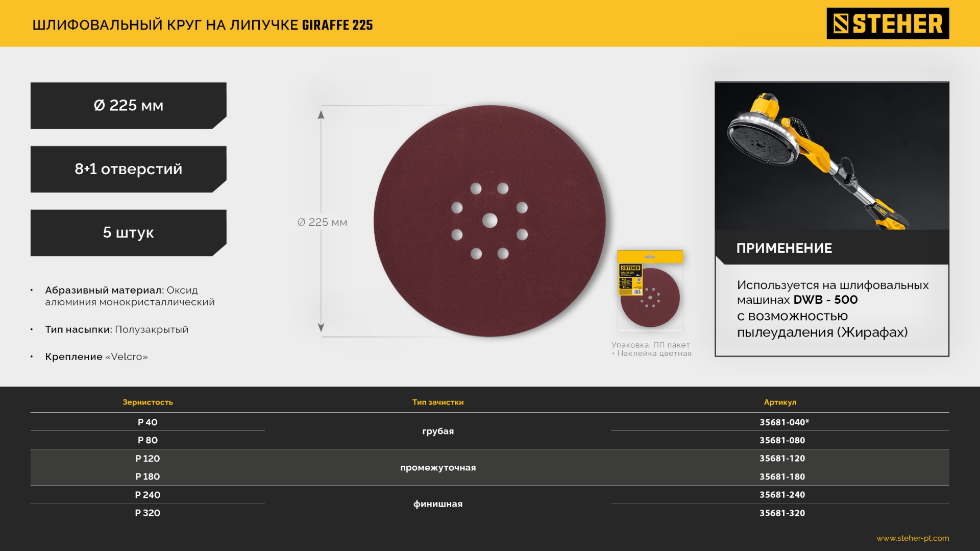Viewport: 980px width, 551px height.
Task: Click the center hole of sanding disc
Action: [x=489, y=221]
